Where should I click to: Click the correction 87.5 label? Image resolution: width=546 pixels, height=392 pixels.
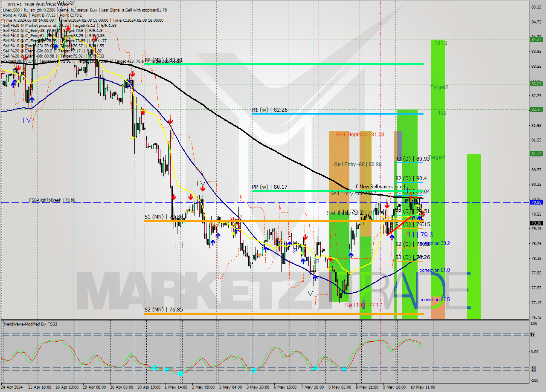click(434, 300)
